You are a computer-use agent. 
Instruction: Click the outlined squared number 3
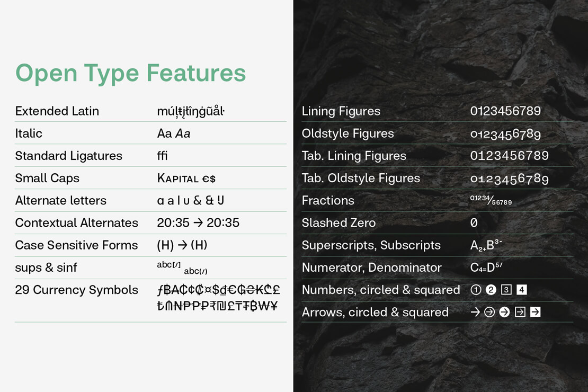click(x=506, y=290)
